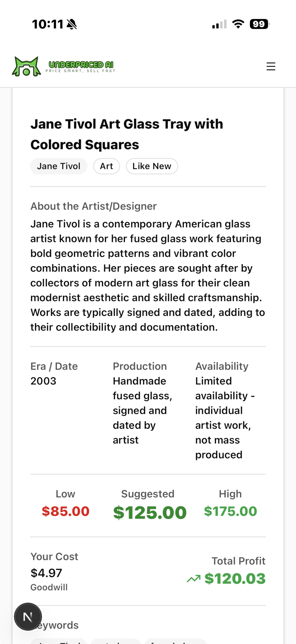Tap the Underpriced AI cat logo
The width and height of the screenshot is (296, 644).
click(27, 66)
